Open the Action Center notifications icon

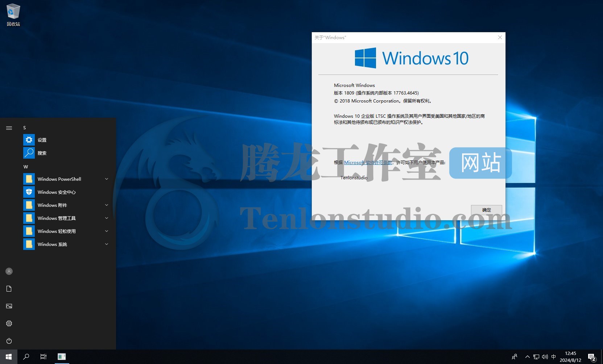coord(592,357)
